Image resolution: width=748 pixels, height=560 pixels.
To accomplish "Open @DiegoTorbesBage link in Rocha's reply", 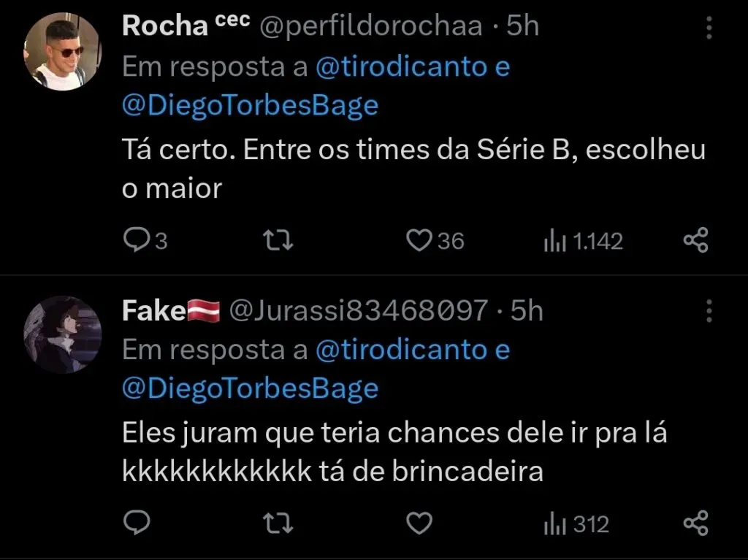I will (x=250, y=106).
